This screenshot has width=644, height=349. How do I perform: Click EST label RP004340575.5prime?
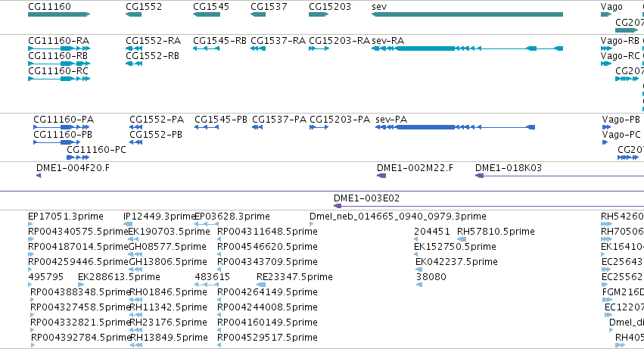tap(79, 232)
